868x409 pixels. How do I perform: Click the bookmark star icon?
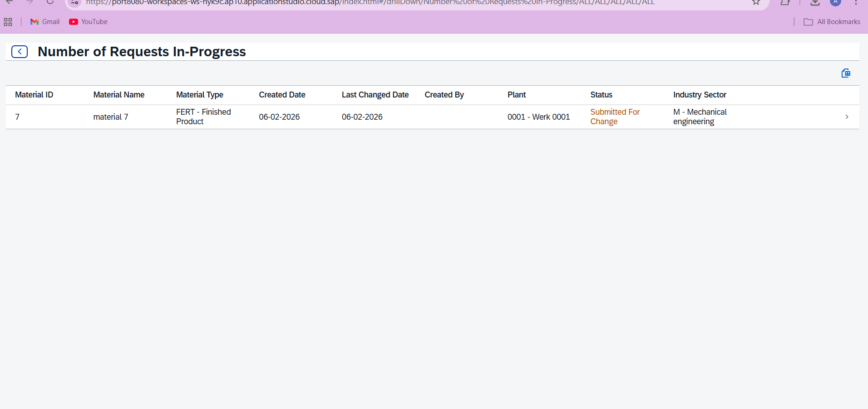pos(756,2)
